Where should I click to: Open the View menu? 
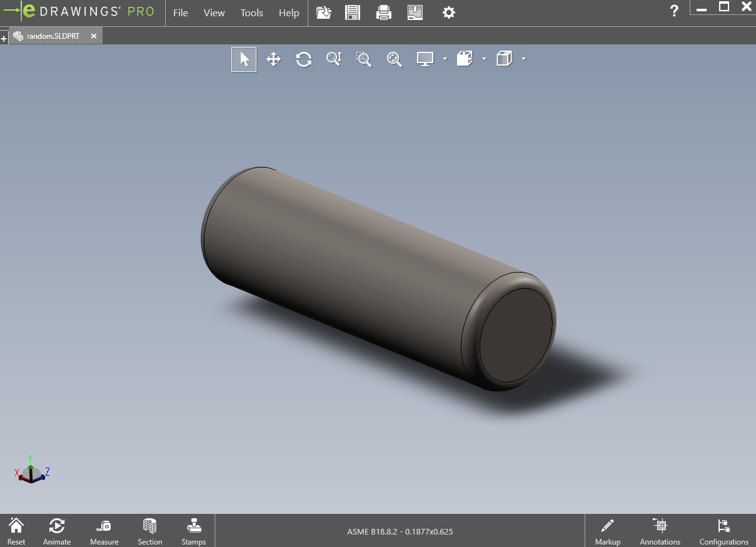(214, 13)
